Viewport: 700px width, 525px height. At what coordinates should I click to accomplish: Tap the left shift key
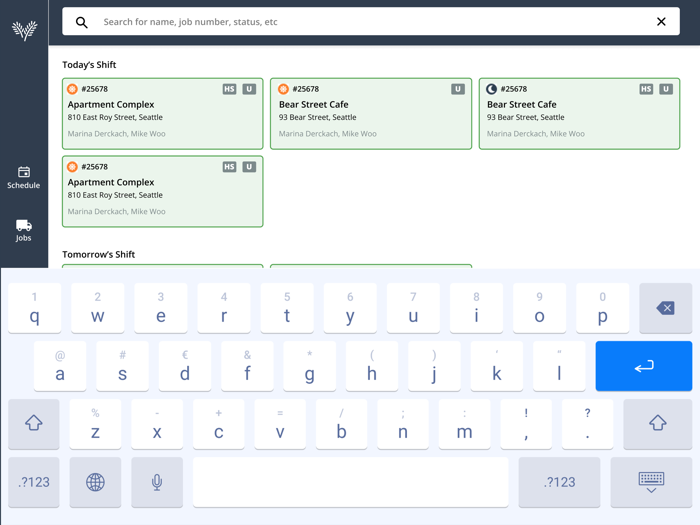click(x=34, y=423)
